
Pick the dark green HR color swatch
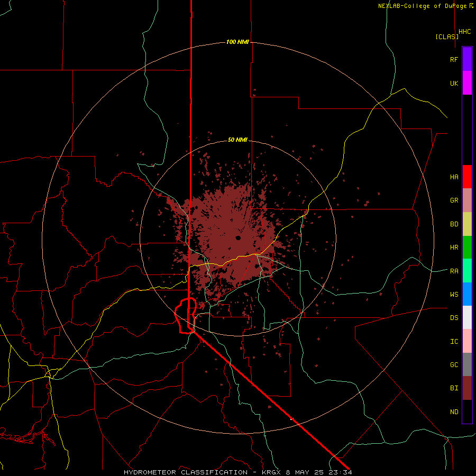tap(467, 248)
